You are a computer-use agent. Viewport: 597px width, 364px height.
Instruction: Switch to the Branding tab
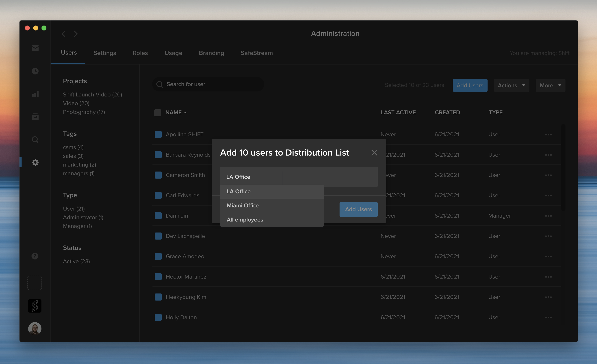[211, 53]
